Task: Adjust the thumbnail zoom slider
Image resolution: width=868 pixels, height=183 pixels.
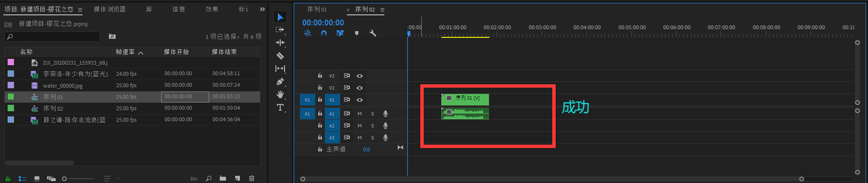Action: click(64, 179)
